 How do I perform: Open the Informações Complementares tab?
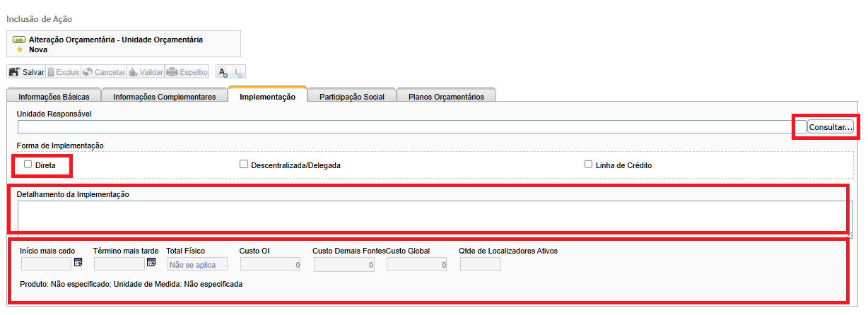(164, 97)
